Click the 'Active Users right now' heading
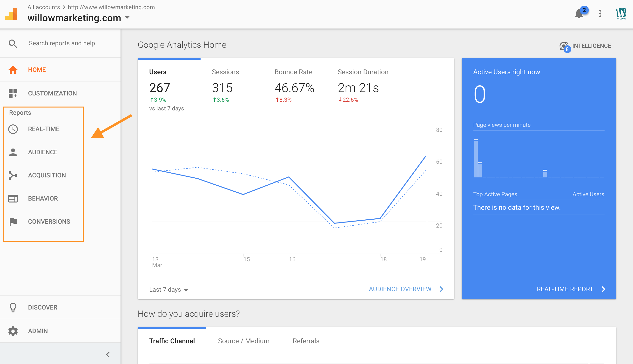This screenshot has height=364, width=633. [506, 72]
